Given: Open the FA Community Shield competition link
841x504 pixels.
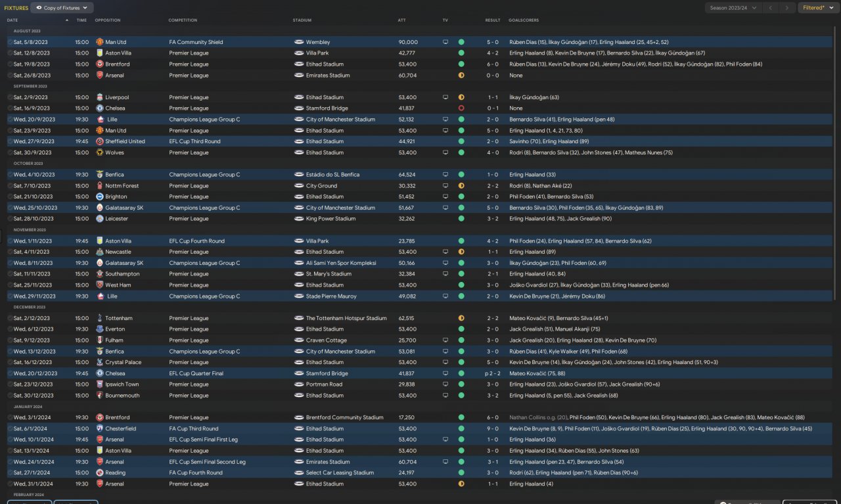Looking at the screenshot, I should 196,42.
